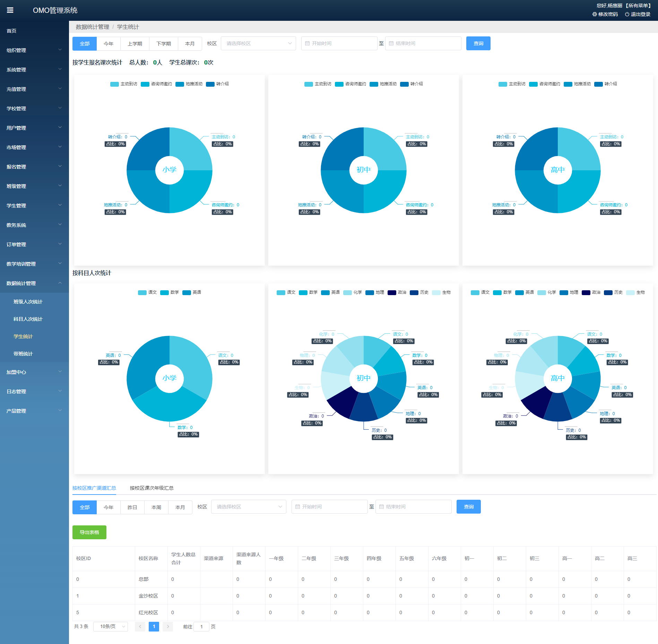Expand 订单管理 sidebar menu

tap(34, 244)
